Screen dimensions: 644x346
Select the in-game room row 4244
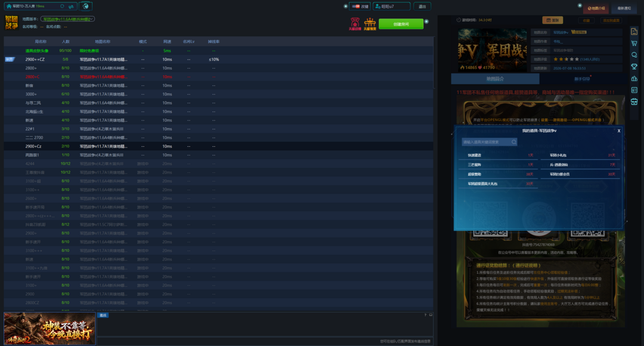coord(218,163)
